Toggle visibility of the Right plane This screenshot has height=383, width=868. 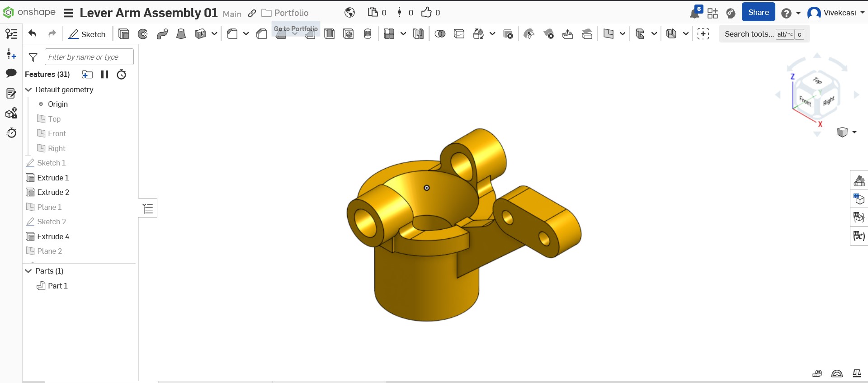click(41, 148)
